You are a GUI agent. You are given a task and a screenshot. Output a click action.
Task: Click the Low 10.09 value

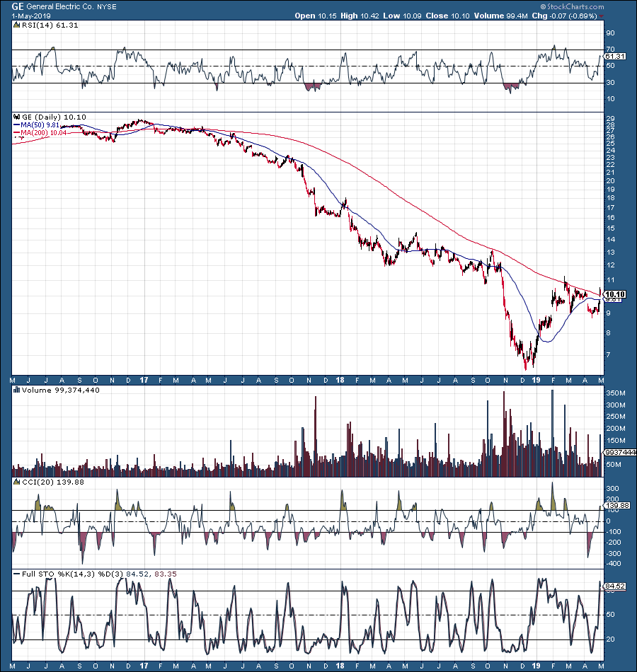(402, 16)
